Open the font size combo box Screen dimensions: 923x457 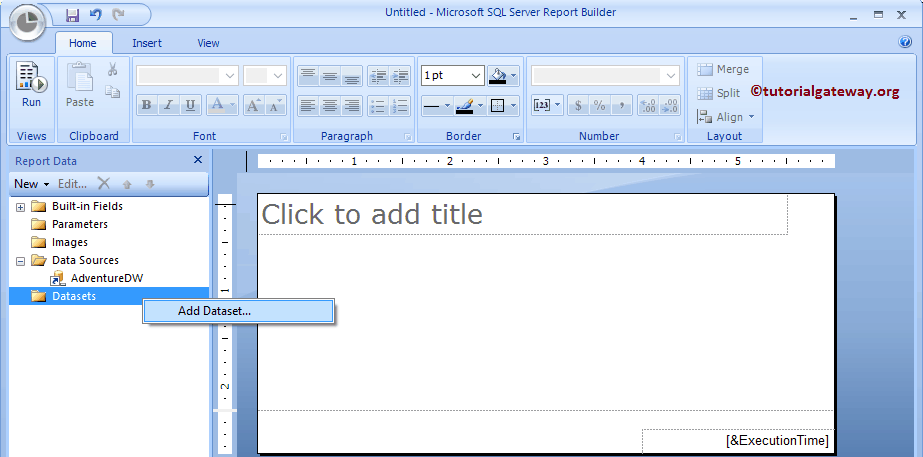(265, 75)
